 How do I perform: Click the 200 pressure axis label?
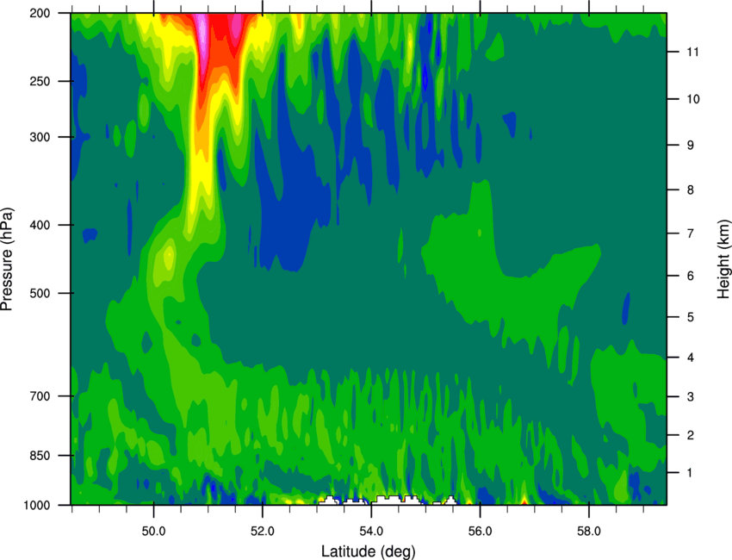pos(40,13)
